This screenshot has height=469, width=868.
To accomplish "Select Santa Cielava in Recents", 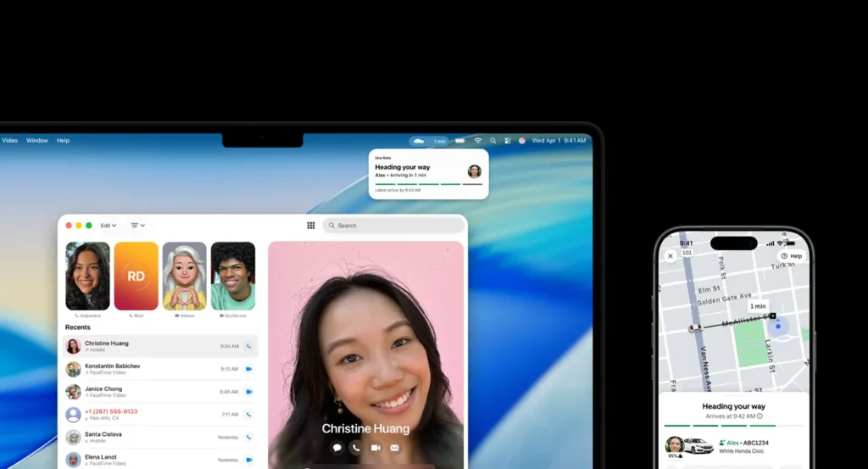I will pyautogui.click(x=160, y=437).
